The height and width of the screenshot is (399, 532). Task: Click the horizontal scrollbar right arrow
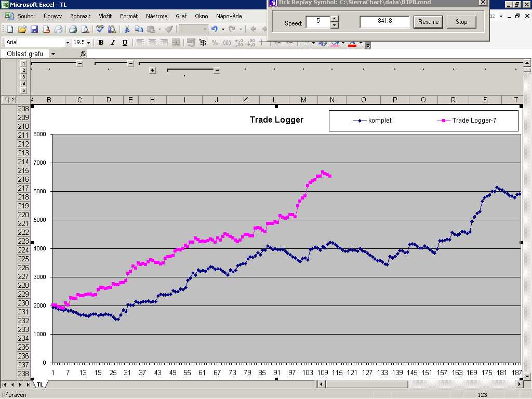[520, 384]
